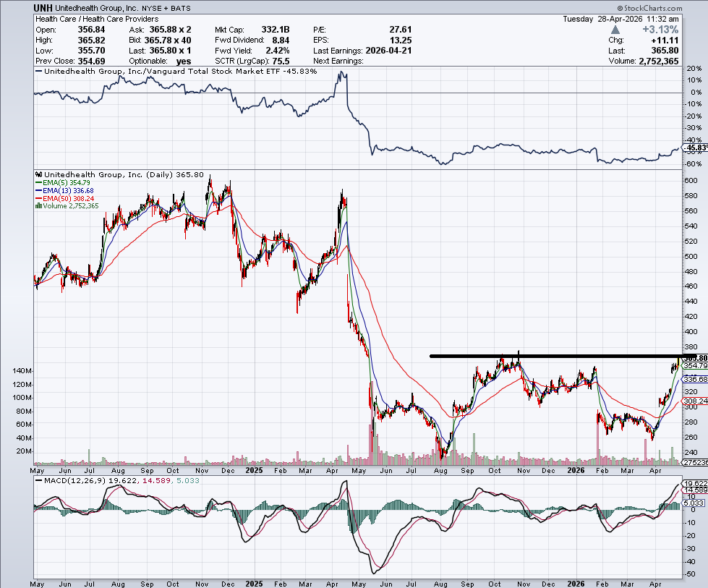Select the "Health Care / Health Care Providers" sector text
The width and height of the screenshot is (708, 588).
click(x=97, y=19)
